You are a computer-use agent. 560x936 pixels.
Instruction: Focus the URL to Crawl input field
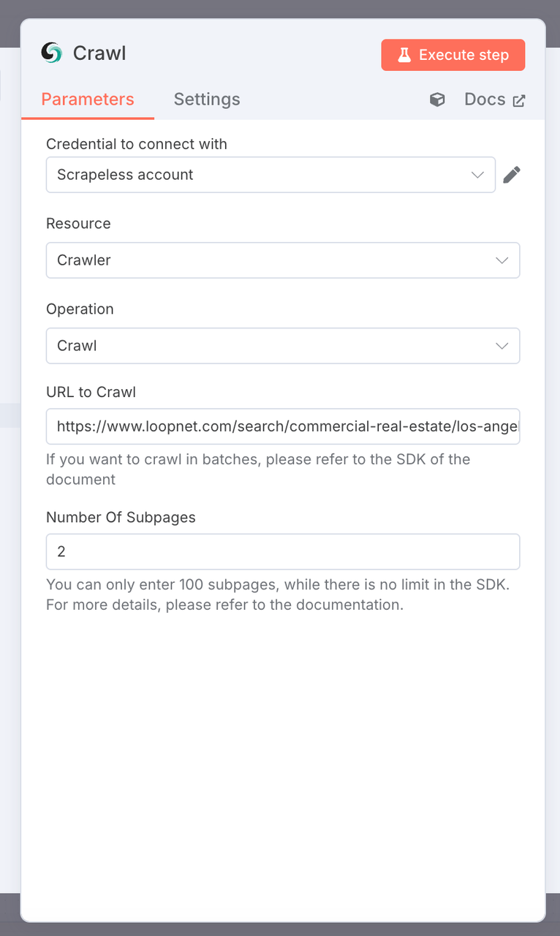(x=283, y=426)
